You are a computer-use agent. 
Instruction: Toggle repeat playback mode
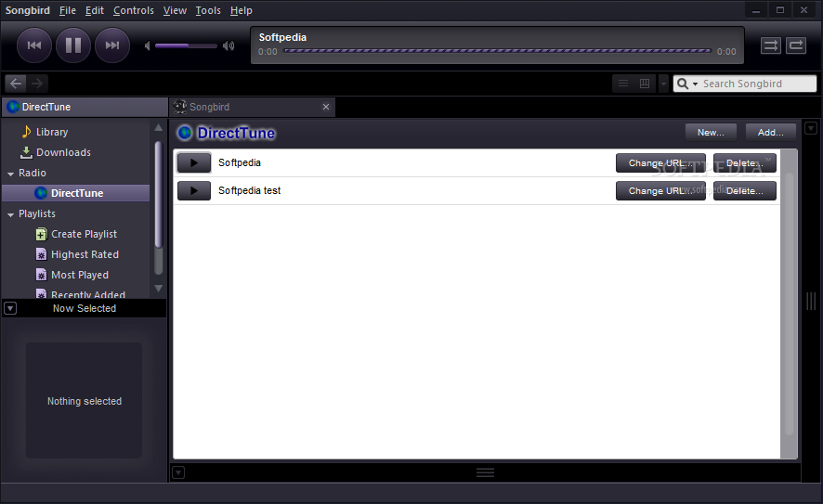click(796, 45)
